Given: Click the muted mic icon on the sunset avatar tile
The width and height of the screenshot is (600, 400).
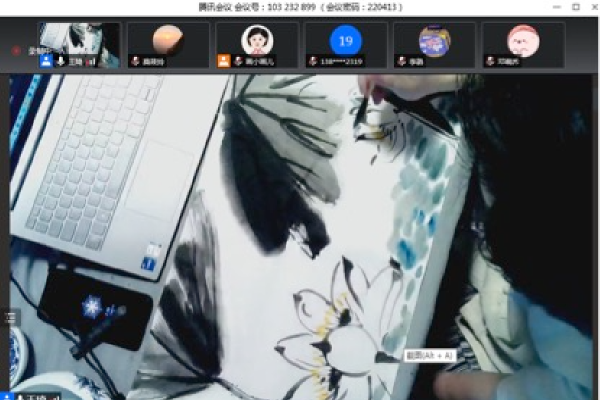Looking at the screenshot, I should tap(135, 61).
